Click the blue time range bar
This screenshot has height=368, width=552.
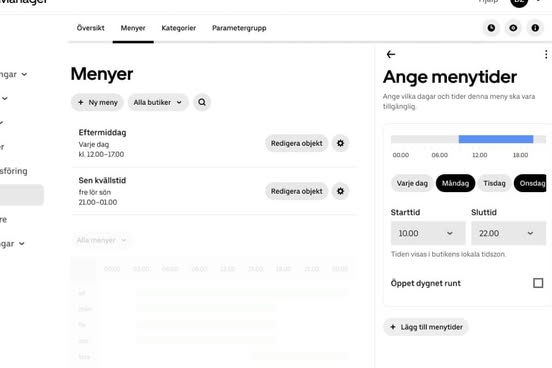496,139
